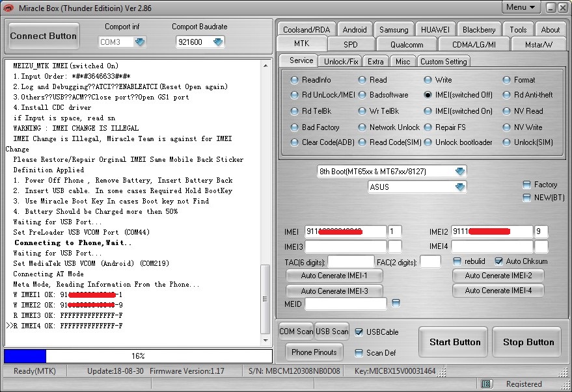Select Unlock bootloader radio option
The image size is (572, 392).
pos(428,142)
